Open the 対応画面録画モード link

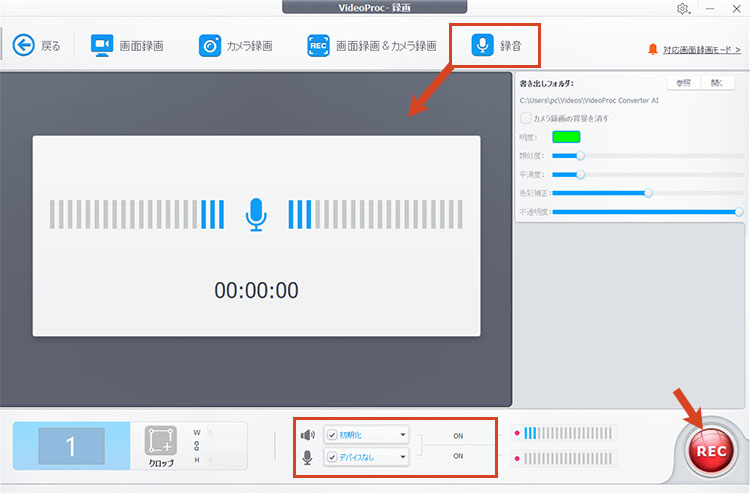(x=701, y=50)
